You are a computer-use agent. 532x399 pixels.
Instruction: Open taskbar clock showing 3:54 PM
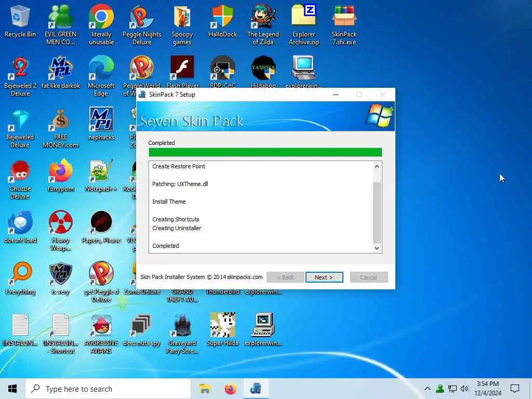pos(487,389)
